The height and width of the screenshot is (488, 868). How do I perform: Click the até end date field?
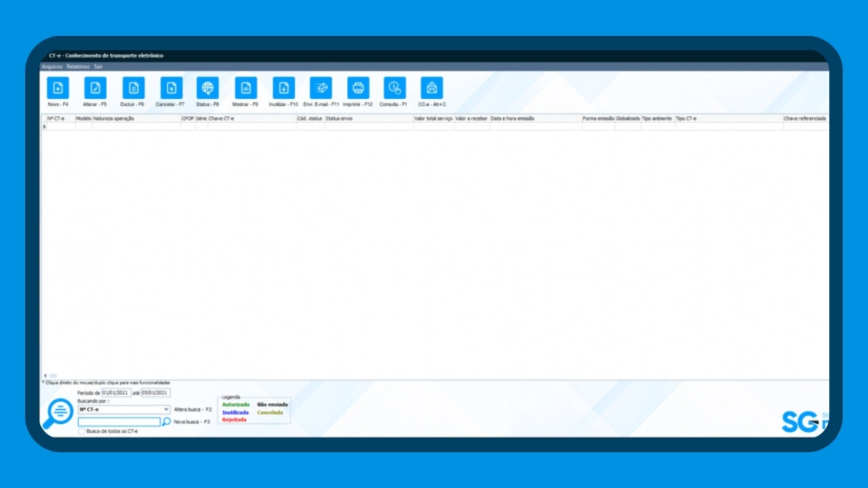click(156, 393)
